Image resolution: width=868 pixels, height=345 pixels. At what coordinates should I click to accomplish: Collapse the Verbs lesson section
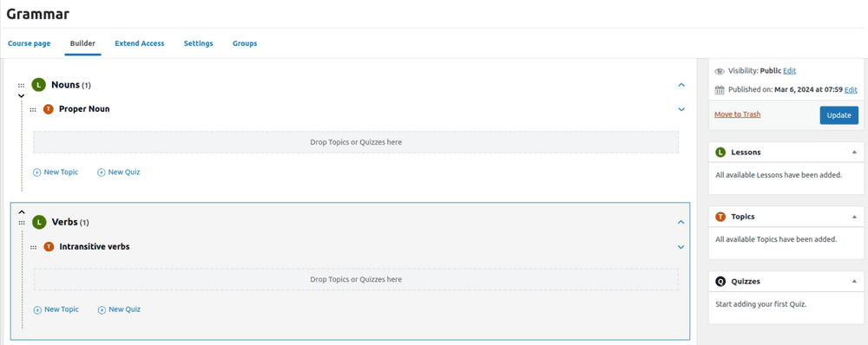(x=681, y=222)
